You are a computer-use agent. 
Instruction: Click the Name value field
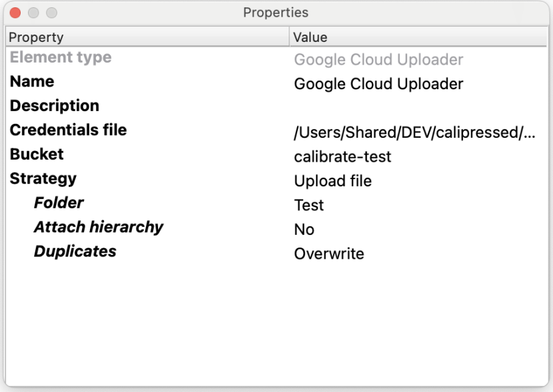pos(378,84)
